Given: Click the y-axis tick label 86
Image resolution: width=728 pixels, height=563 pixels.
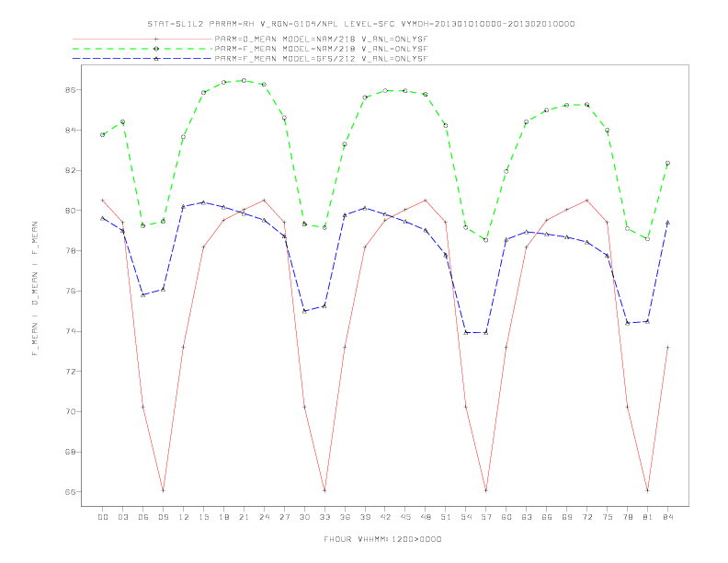Looking at the screenshot, I should pos(71,89).
